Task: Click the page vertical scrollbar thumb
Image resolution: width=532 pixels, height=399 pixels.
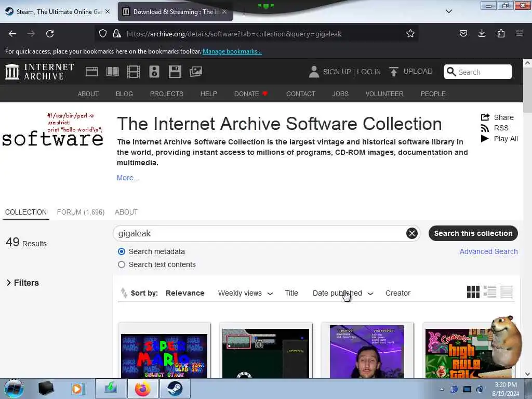Action: 527,90
